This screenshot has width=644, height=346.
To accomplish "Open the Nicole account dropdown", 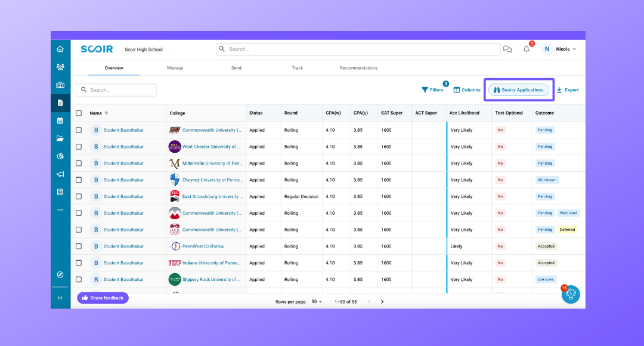I will pos(566,49).
